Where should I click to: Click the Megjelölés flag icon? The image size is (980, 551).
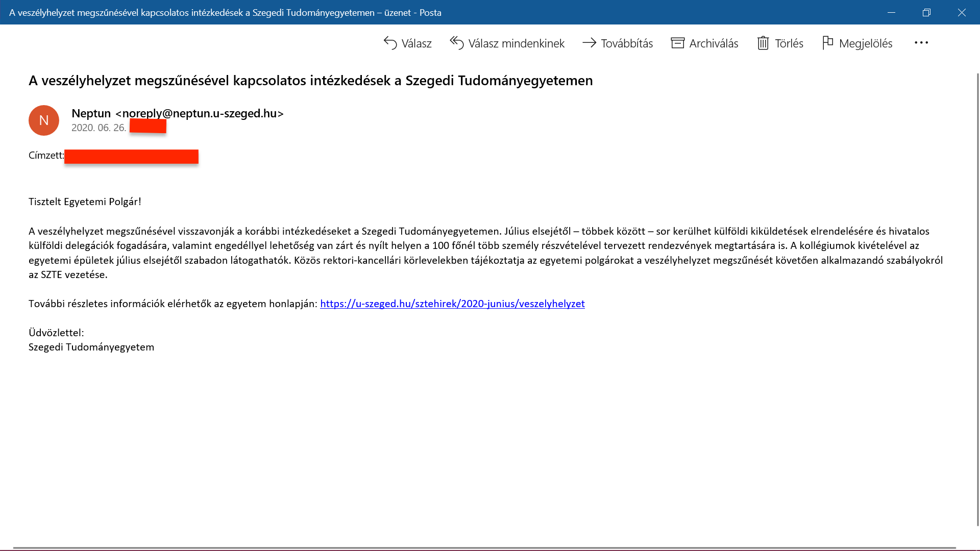tap(827, 43)
